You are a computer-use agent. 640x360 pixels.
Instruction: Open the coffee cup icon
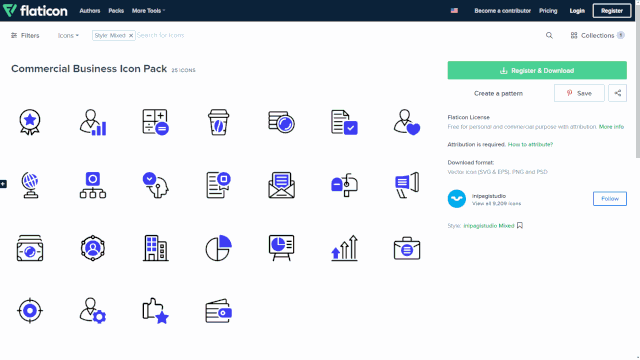click(x=218, y=122)
